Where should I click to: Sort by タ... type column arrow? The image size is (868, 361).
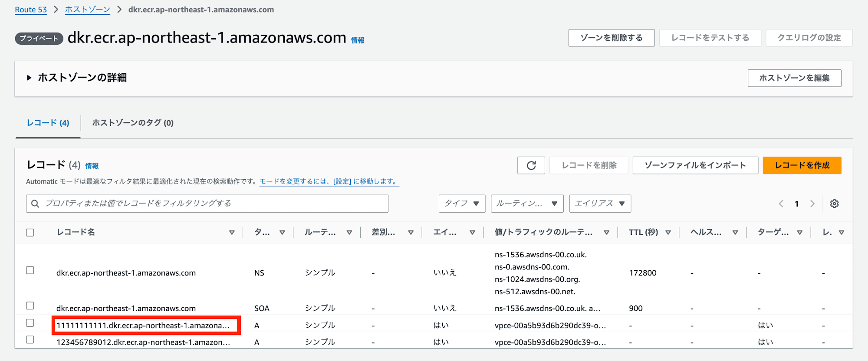[282, 233]
